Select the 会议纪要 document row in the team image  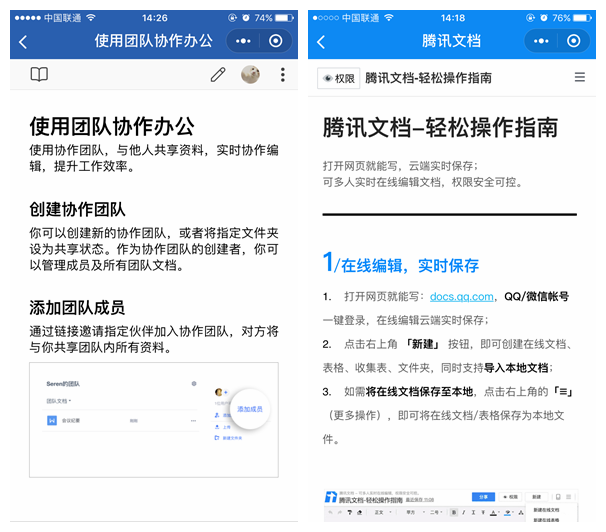click(x=70, y=422)
